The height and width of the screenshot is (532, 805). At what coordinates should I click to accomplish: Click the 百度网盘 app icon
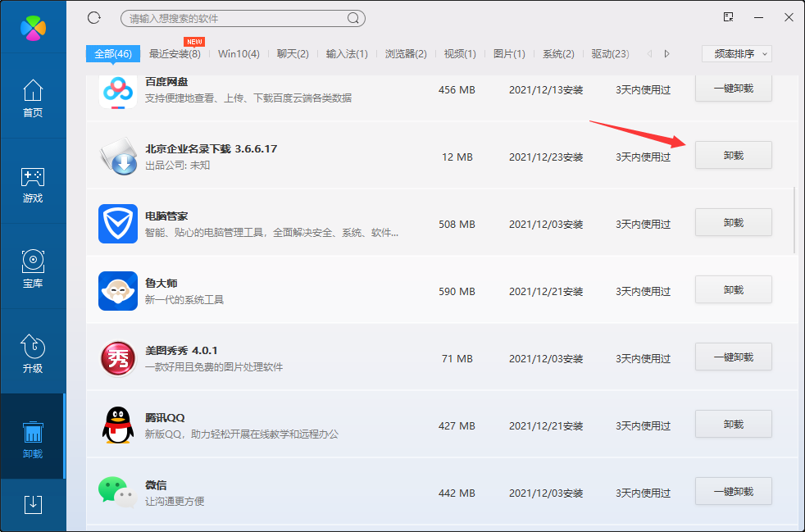tap(118, 92)
